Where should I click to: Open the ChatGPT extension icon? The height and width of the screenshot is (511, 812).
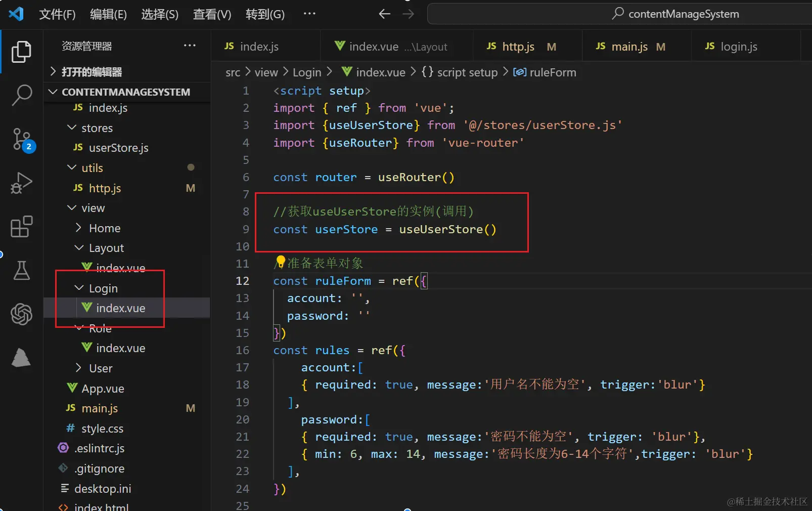coord(21,314)
